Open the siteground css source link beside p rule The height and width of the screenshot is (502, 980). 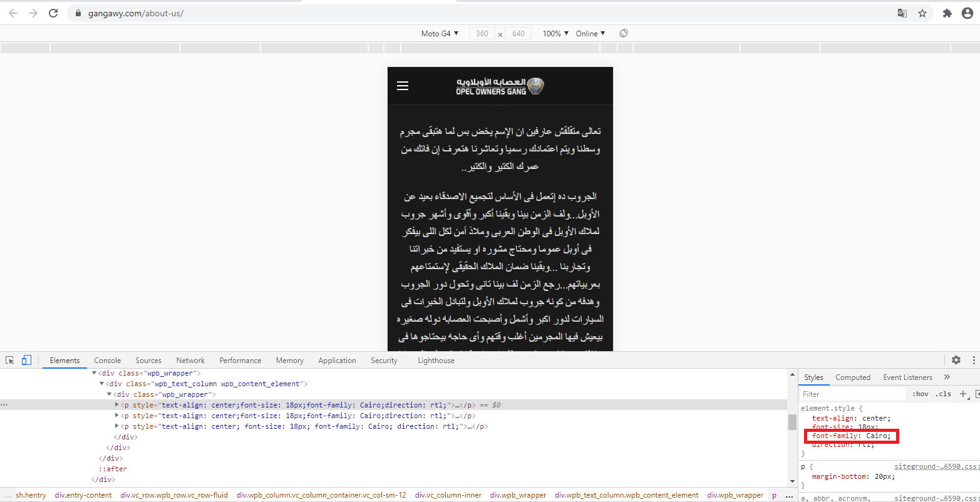[936, 466]
